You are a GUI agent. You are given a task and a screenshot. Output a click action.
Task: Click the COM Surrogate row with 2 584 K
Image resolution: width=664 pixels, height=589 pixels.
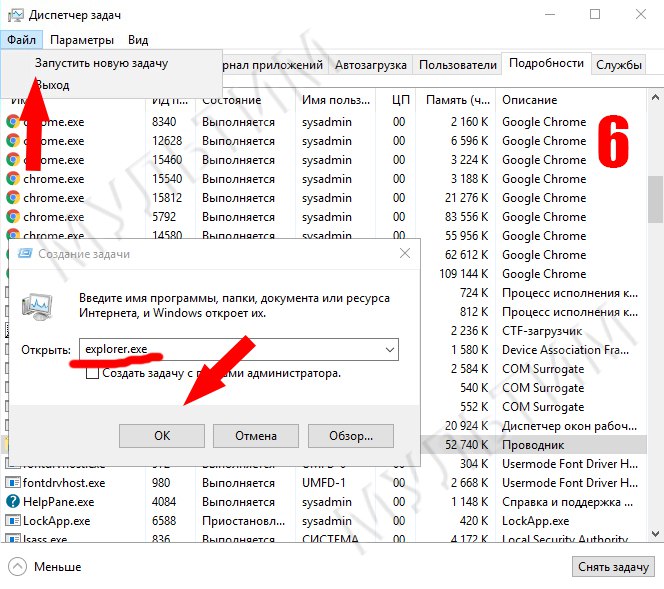543,369
